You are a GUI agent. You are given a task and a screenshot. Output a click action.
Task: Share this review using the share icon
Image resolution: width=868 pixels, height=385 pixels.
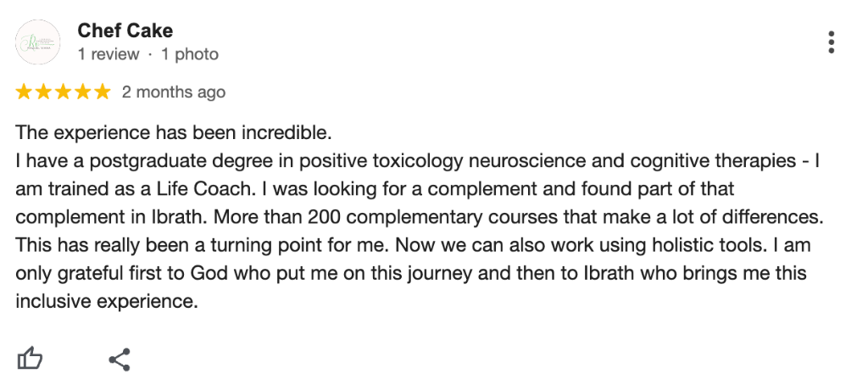119,360
